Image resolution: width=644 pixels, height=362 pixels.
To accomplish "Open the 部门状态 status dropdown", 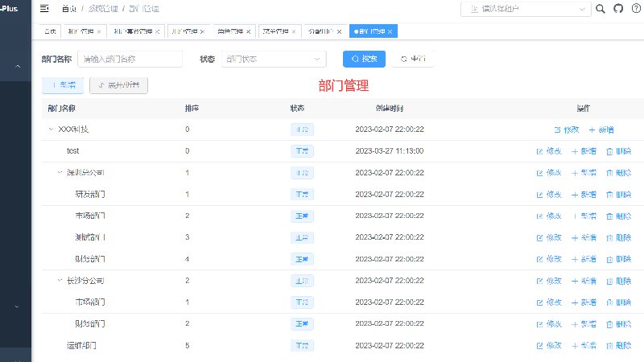I will coord(274,59).
